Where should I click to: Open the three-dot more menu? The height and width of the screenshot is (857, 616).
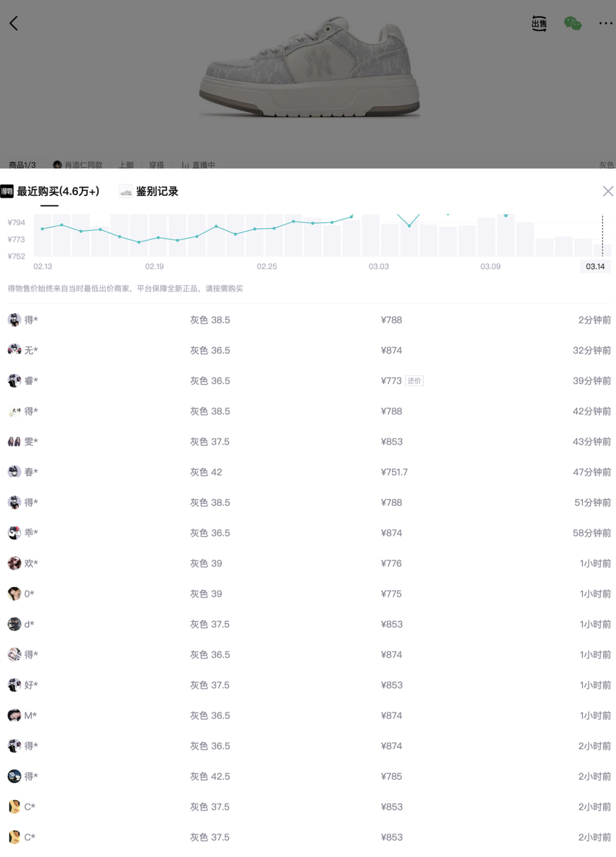pos(605,23)
